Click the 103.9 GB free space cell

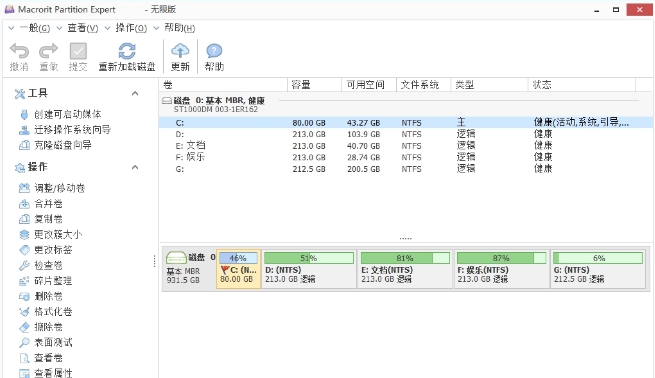tap(363, 134)
